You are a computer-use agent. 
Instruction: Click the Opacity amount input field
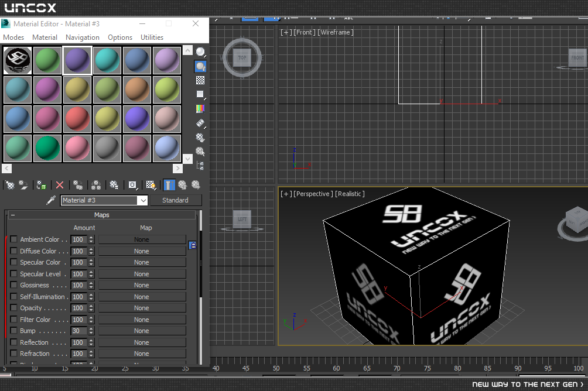click(x=78, y=308)
